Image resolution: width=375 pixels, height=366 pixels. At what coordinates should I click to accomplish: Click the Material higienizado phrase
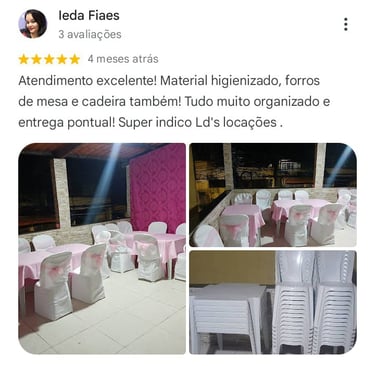point(221,81)
